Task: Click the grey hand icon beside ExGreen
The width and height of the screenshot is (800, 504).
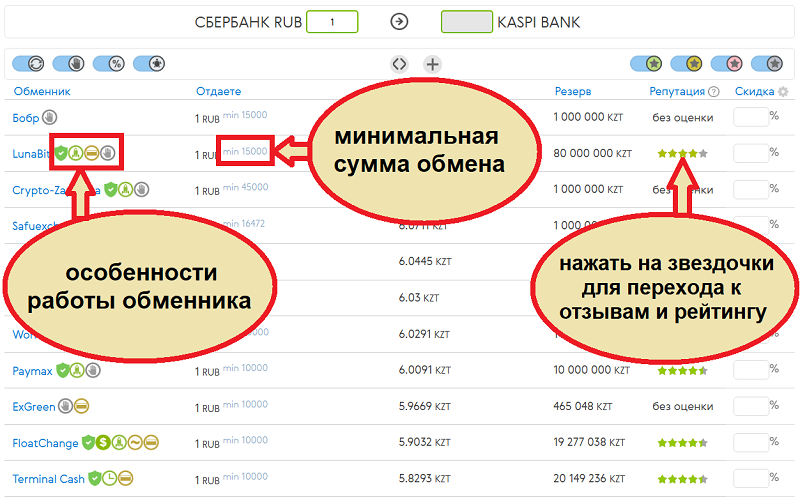Action: point(65,406)
